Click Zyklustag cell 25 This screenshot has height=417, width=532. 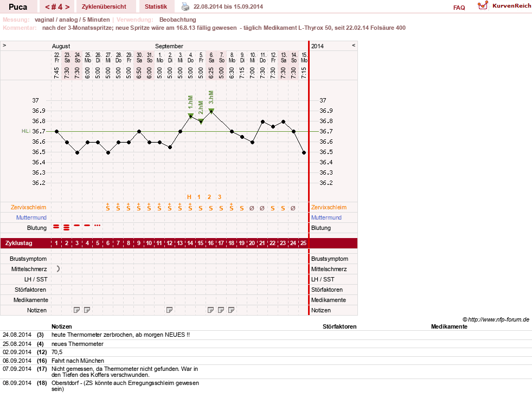(303, 243)
